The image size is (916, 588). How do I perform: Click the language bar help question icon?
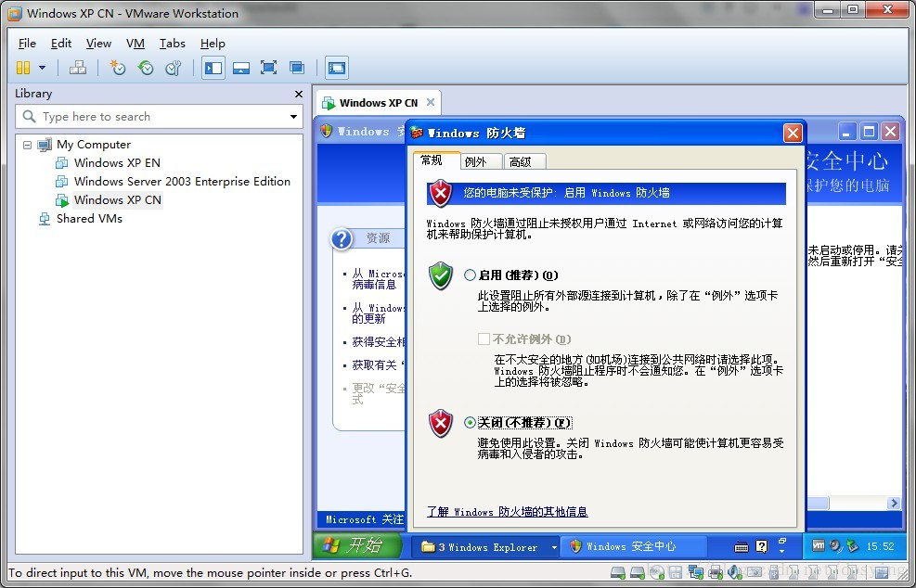coord(761,546)
